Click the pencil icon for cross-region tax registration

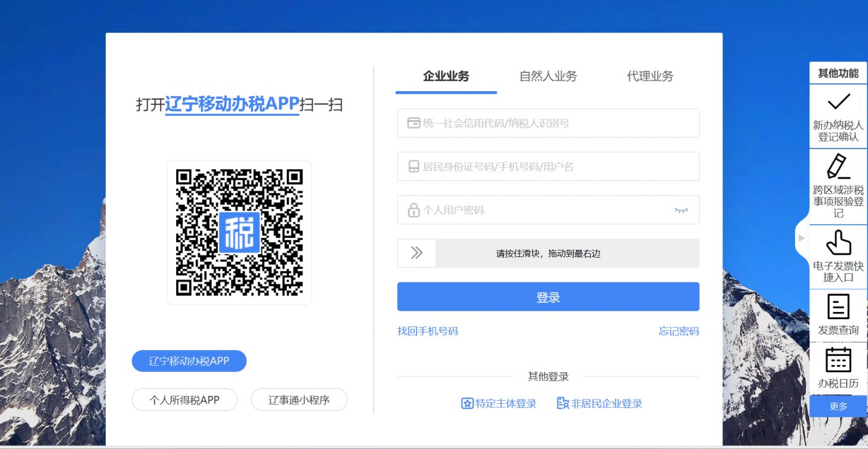(838, 167)
